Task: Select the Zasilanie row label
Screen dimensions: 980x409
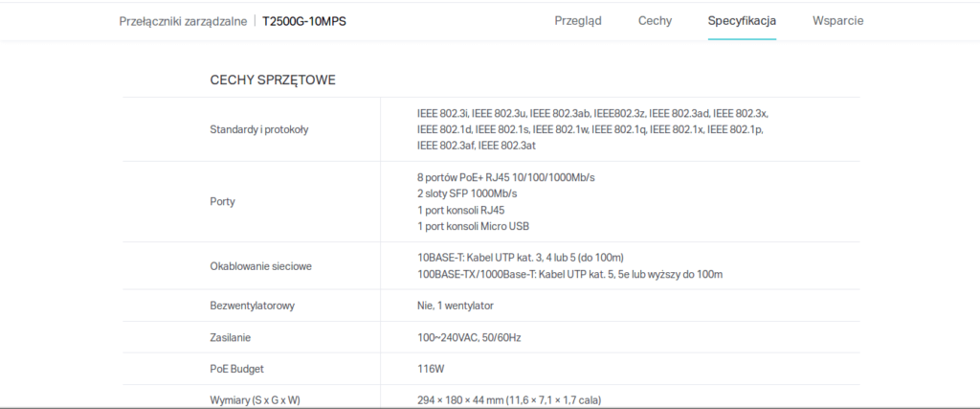Action: pos(232,337)
